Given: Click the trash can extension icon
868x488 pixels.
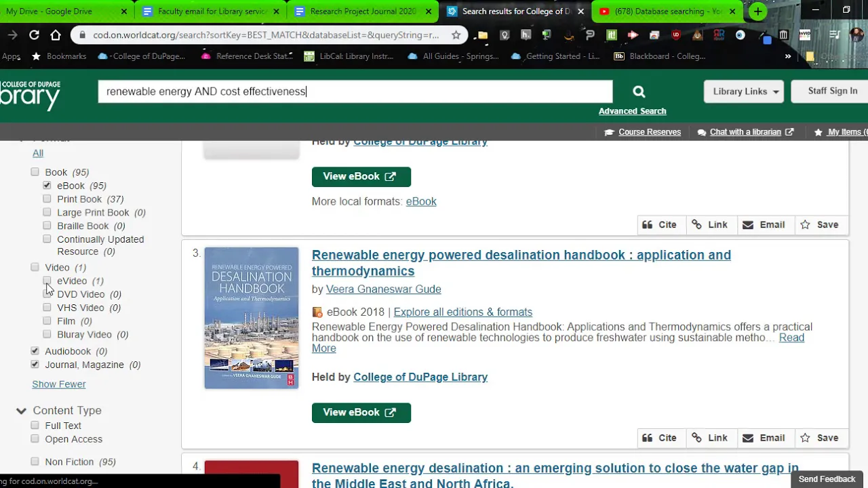Looking at the screenshot, I should point(783,35).
